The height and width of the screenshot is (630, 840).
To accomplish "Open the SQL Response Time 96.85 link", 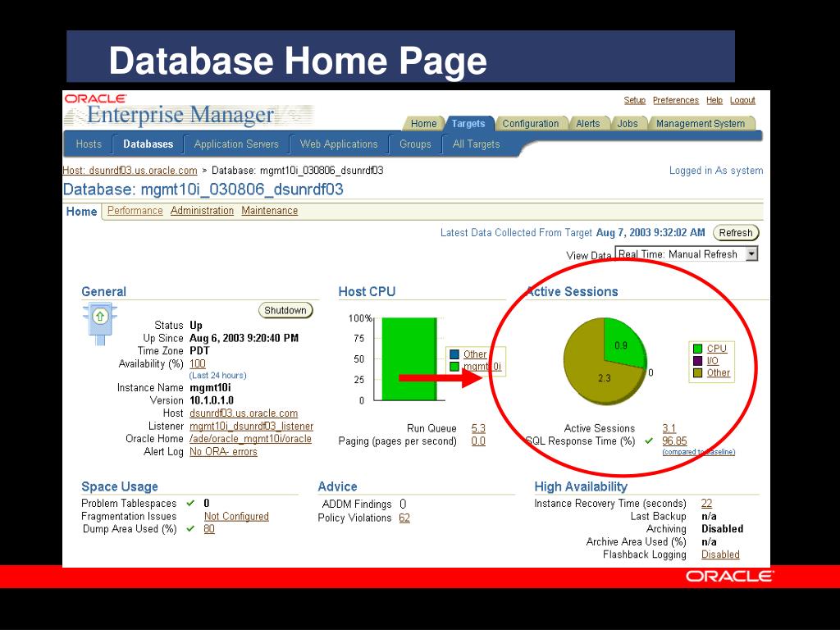I will (674, 441).
